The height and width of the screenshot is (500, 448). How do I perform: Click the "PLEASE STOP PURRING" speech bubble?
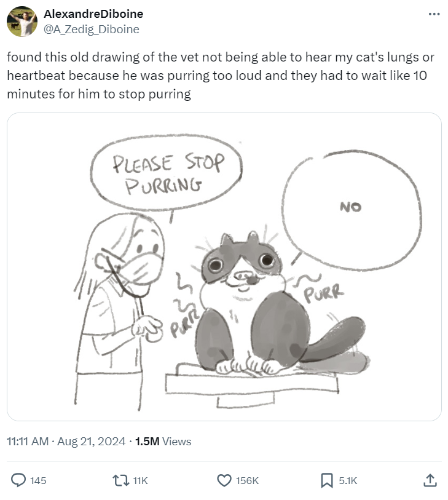167,174
